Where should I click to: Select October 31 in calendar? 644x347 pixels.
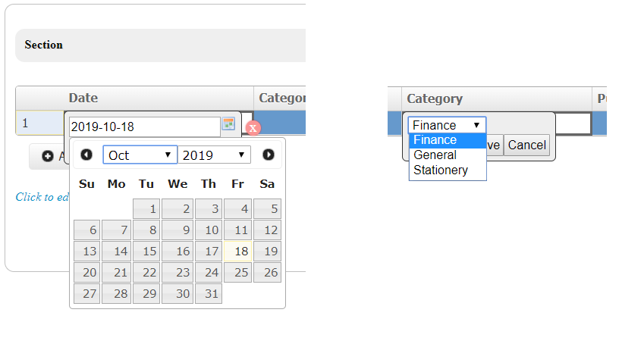pyautogui.click(x=209, y=294)
